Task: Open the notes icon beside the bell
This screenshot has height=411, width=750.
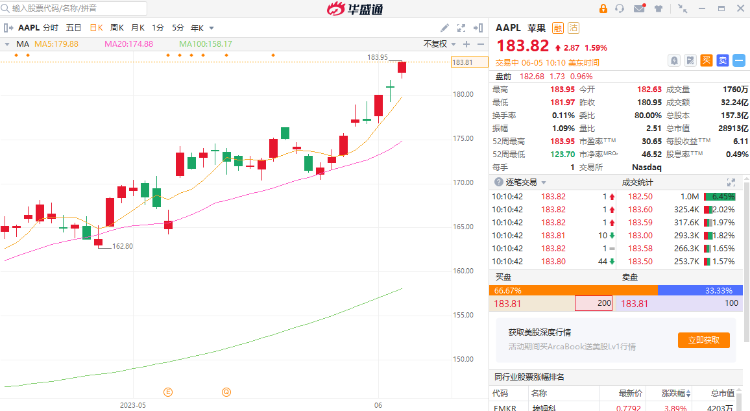Action: 690,60
